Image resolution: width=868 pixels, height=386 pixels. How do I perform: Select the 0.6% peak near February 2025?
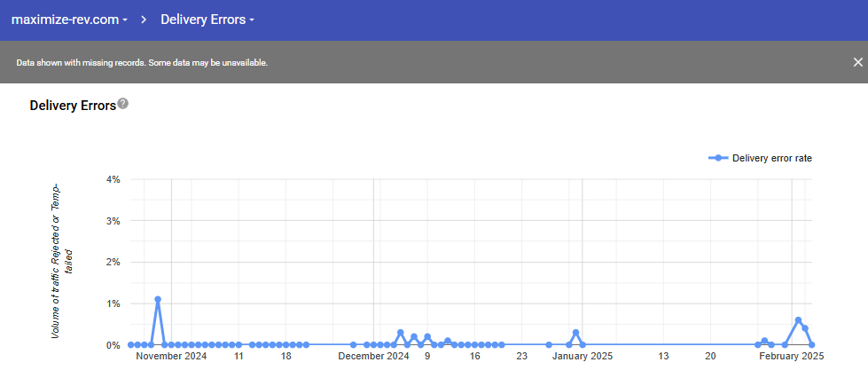[x=798, y=320]
